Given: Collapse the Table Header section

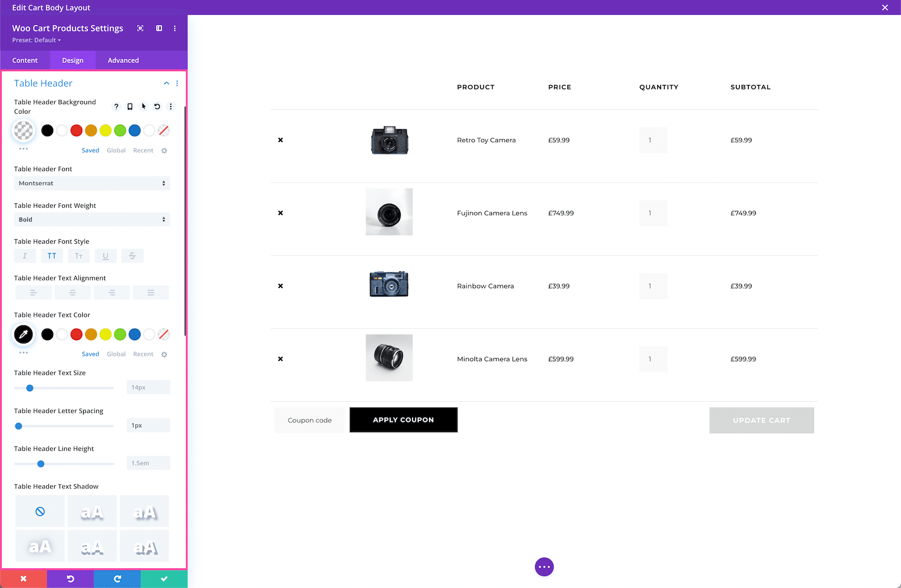Looking at the screenshot, I should pyautogui.click(x=166, y=83).
